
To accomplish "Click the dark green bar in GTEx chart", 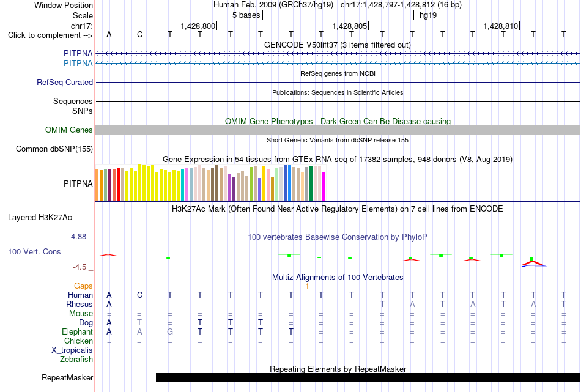I will (311, 184).
